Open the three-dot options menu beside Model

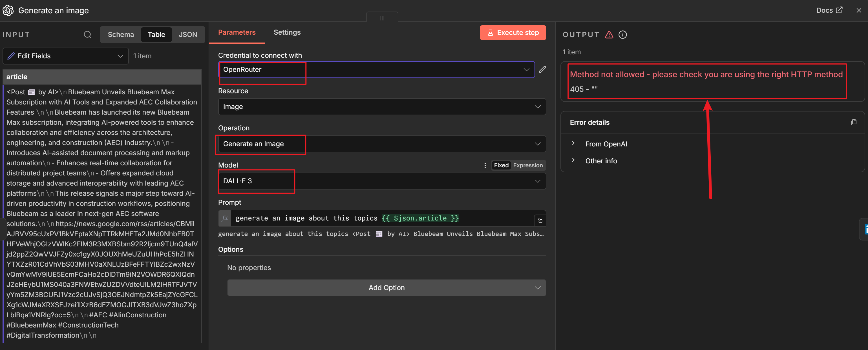click(x=485, y=165)
